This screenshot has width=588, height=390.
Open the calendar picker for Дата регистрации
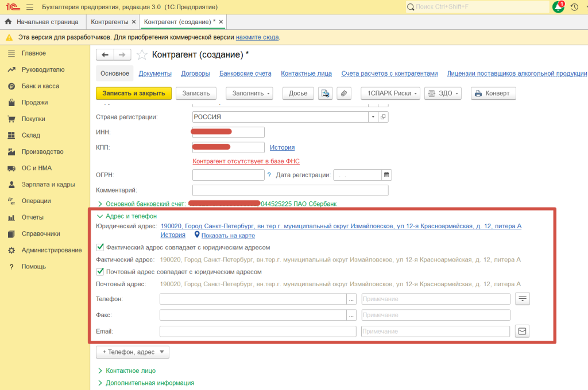tap(386, 175)
